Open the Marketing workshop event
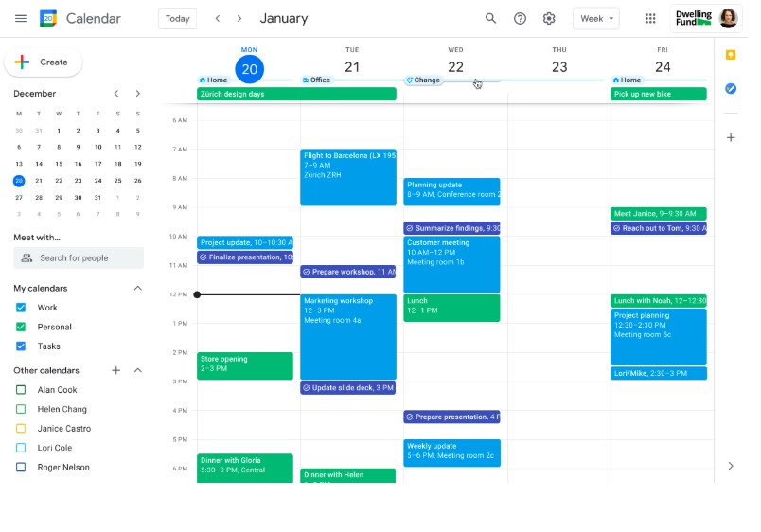The height and width of the screenshot is (532, 761). [x=348, y=337]
